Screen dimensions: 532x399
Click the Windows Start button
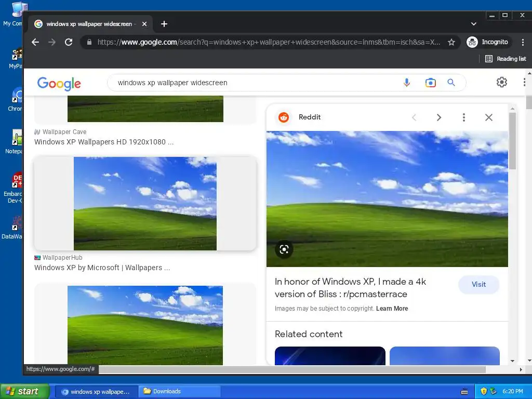point(24,391)
